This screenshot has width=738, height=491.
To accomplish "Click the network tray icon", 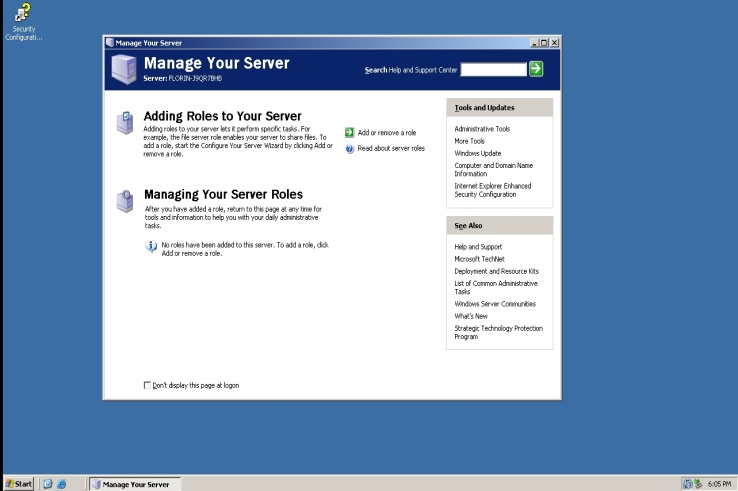I will (x=688, y=484).
